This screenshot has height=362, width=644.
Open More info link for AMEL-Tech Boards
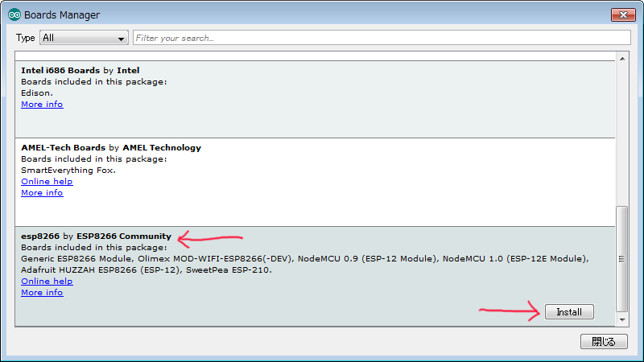point(42,193)
